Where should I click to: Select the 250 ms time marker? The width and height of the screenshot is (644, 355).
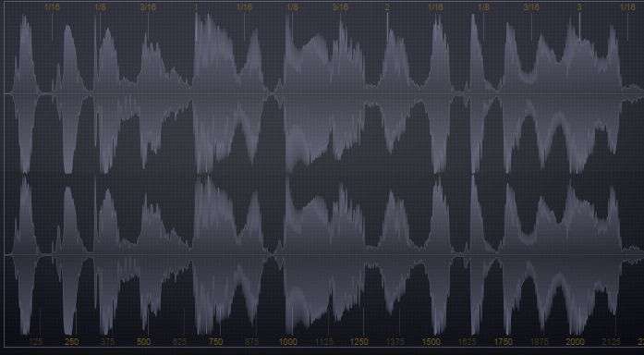[71, 342]
